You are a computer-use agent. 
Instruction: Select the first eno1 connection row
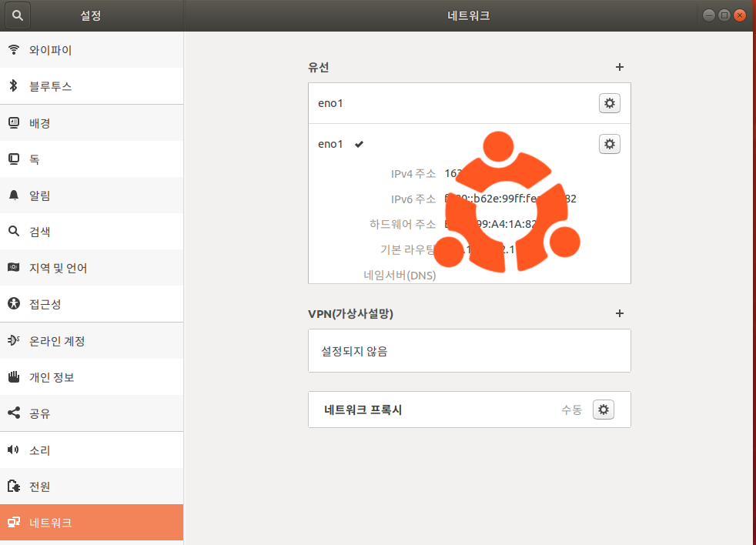(x=470, y=103)
